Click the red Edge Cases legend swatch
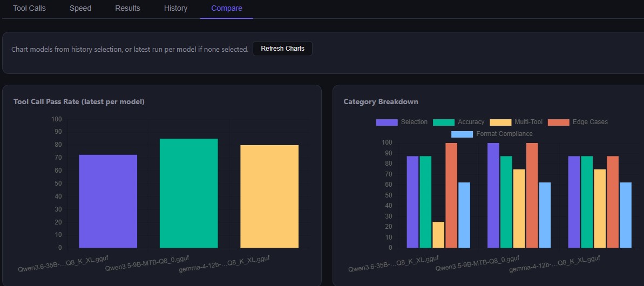Screen dimensions: 644x286 [559, 122]
